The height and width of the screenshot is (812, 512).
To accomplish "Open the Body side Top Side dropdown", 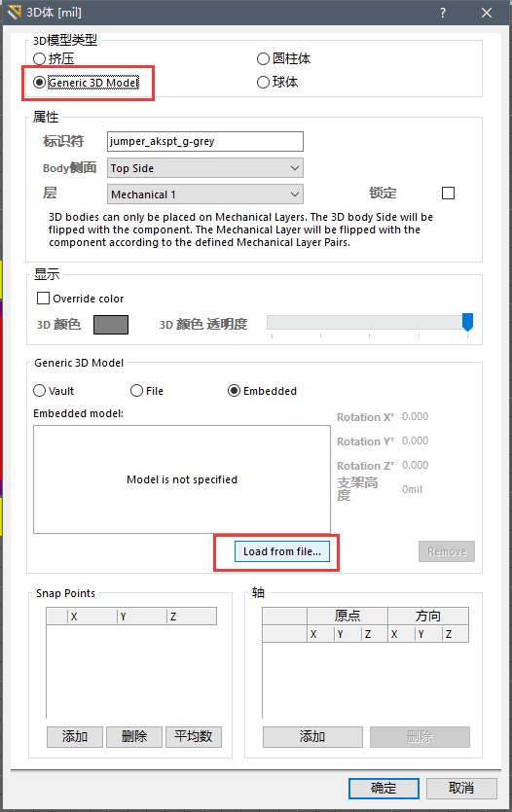I will (205, 168).
